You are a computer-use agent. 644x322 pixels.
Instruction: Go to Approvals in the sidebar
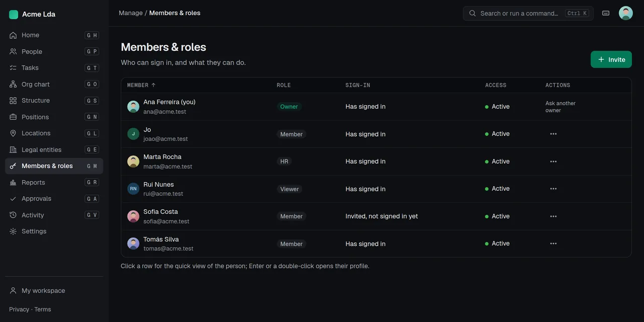point(54,199)
